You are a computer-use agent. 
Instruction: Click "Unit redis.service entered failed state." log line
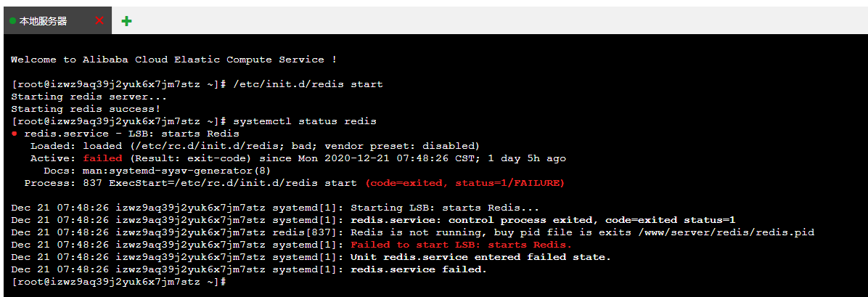480,257
